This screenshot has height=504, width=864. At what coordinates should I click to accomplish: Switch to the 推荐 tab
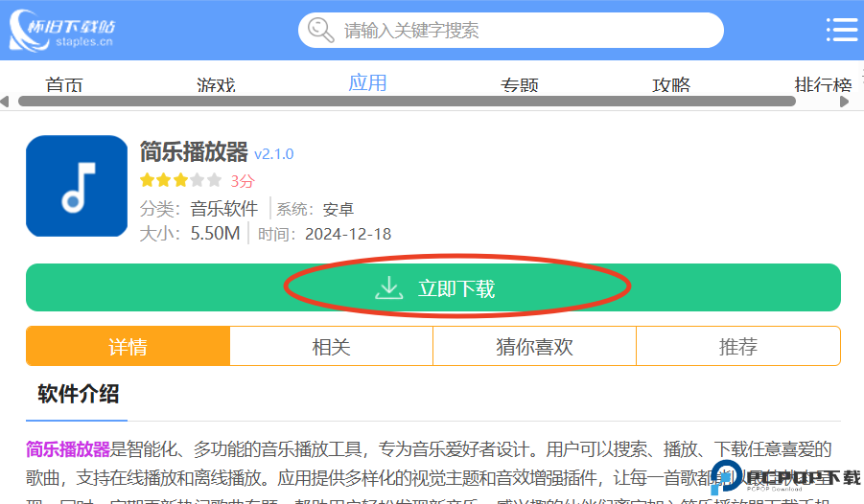[x=738, y=347]
